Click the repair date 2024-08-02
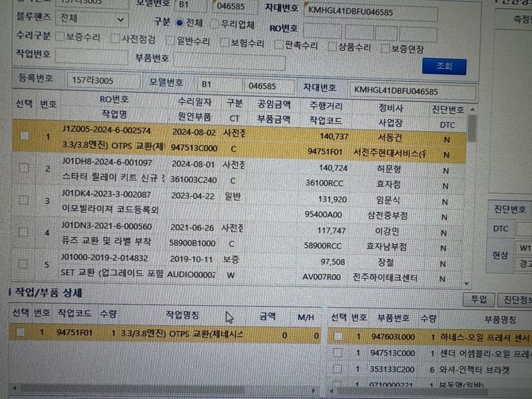 pyautogui.click(x=193, y=132)
